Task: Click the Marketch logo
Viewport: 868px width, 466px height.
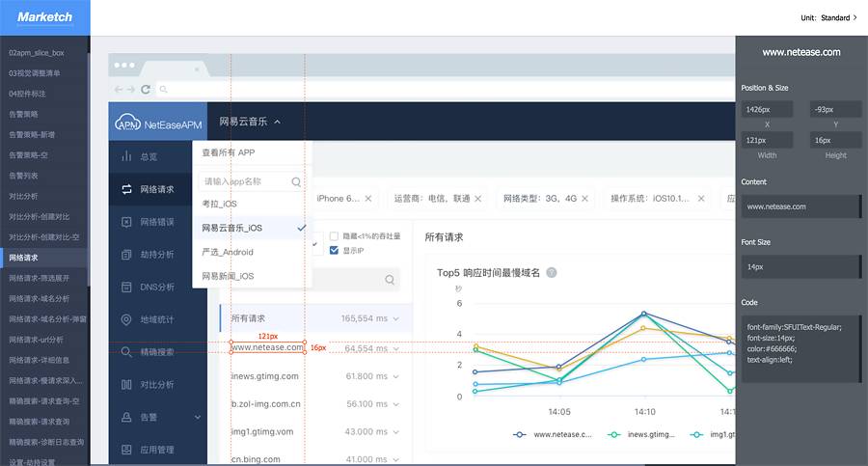Action: coord(44,17)
